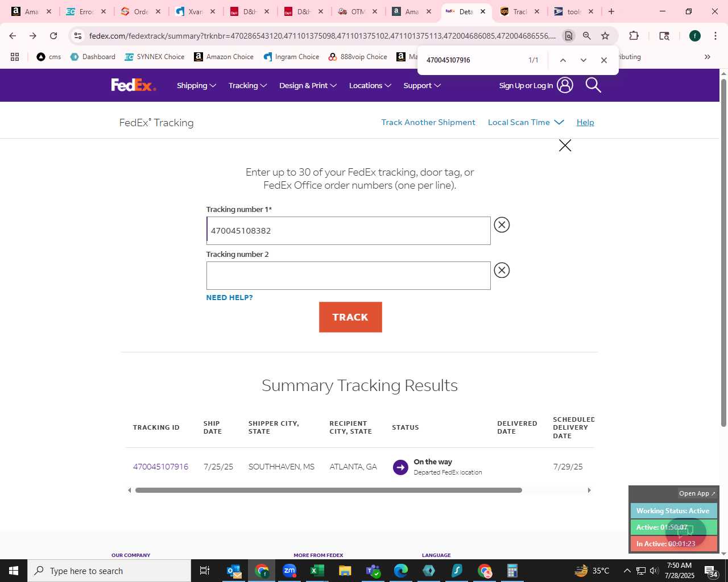Click the browser address bar

[322, 36]
